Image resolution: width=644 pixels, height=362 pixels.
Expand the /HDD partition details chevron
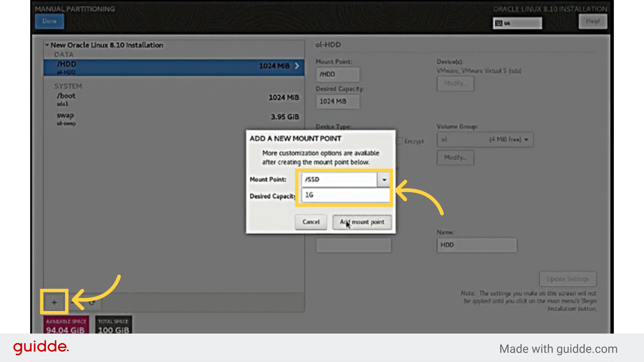click(x=297, y=66)
